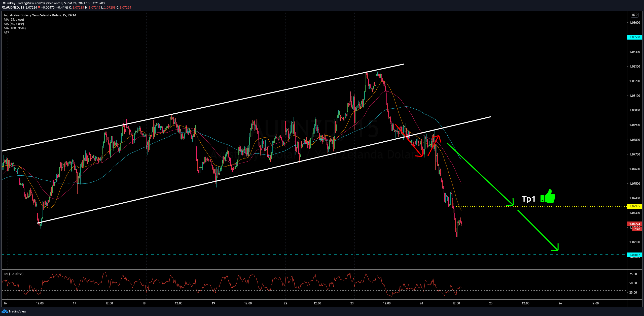Click the L:1.07208 low value in header
This screenshot has width=644, height=316.
click(x=108, y=7)
